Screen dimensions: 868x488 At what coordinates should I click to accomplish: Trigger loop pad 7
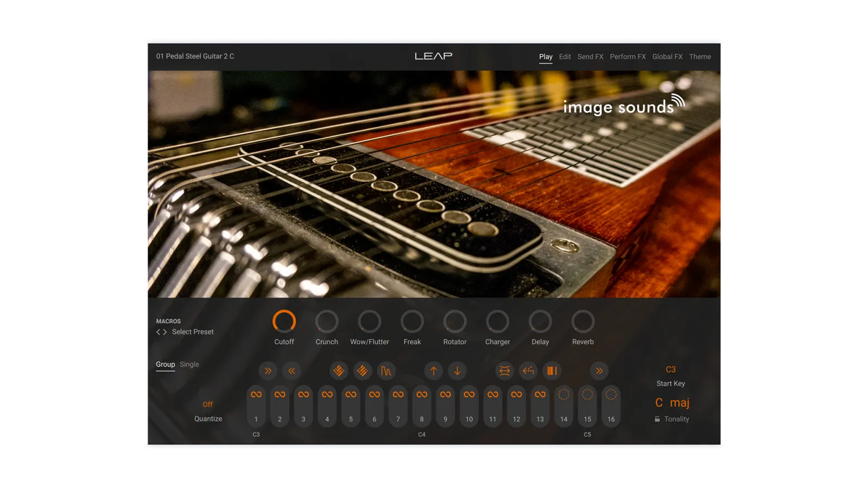click(398, 407)
